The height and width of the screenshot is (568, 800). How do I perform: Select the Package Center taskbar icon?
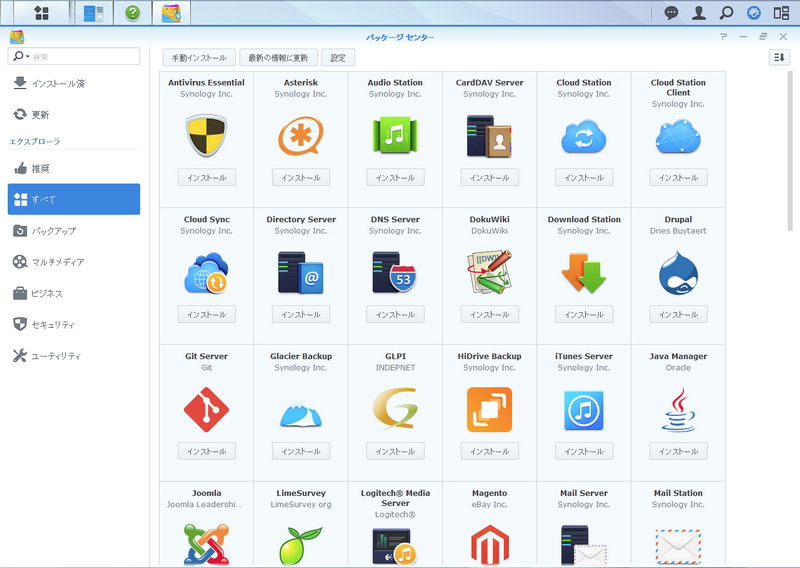171,13
